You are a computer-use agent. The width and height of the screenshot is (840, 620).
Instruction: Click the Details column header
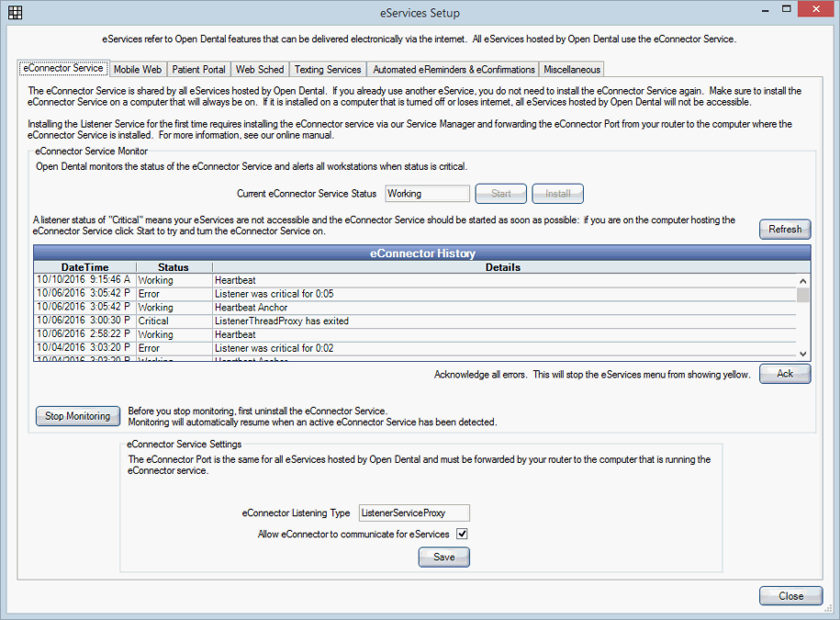504,267
